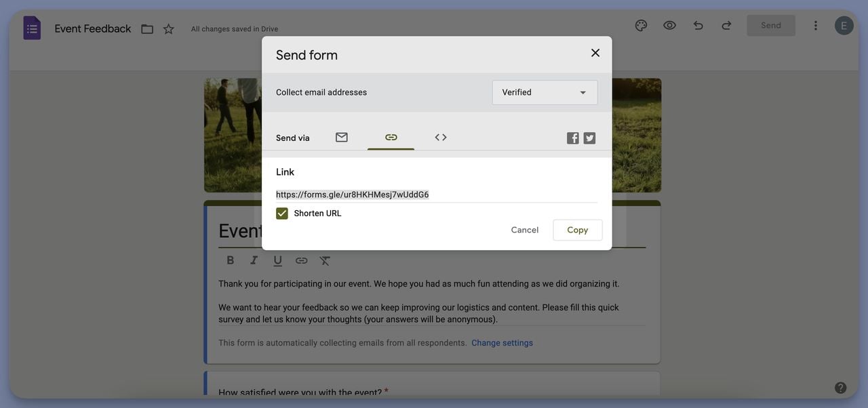Click the Send button in header
The image size is (868, 408).
771,25
